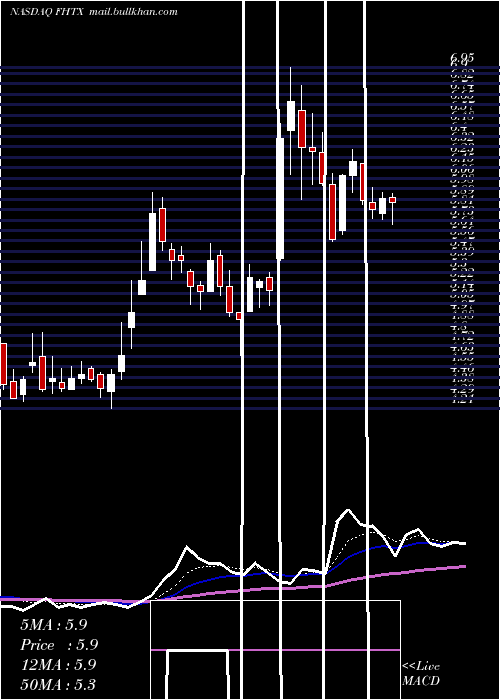Click the NASDAQ FHTX ticker title
Screen dimensions: 500x700
click(x=47, y=12)
